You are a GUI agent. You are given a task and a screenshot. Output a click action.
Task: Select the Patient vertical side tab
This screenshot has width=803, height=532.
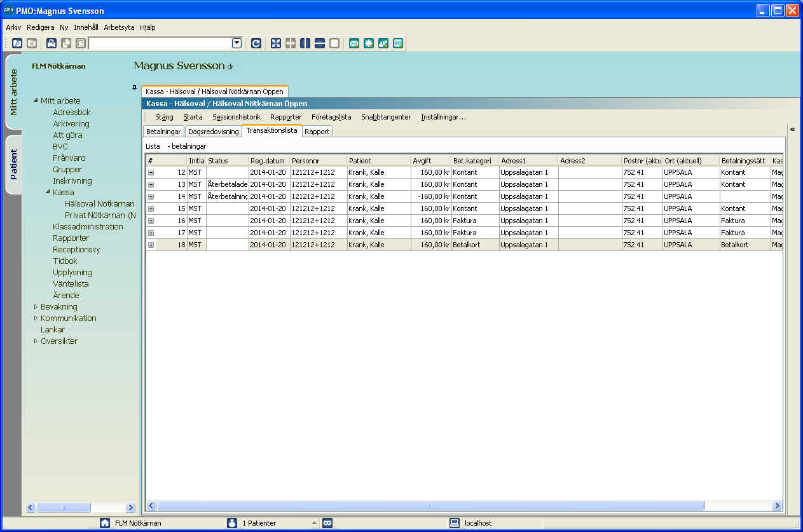click(x=13, y=165)
